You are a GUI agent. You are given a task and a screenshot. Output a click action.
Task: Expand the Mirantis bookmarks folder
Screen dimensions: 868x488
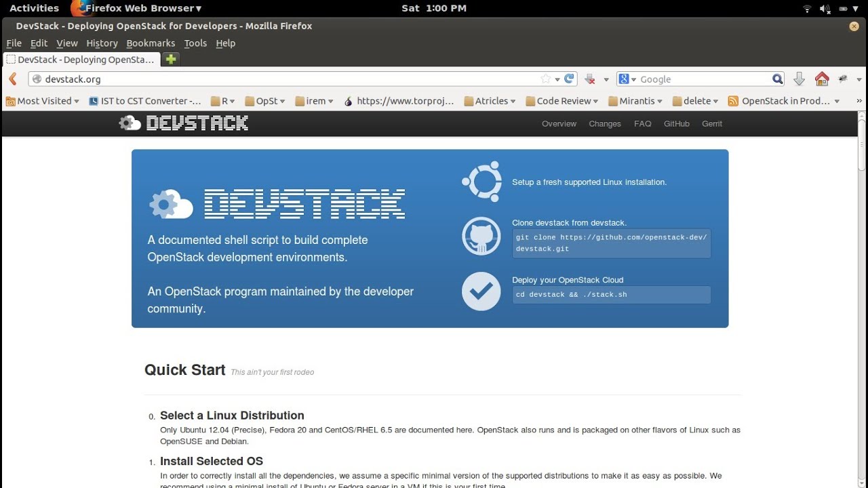pyautogui.click(x=635, y=101)
